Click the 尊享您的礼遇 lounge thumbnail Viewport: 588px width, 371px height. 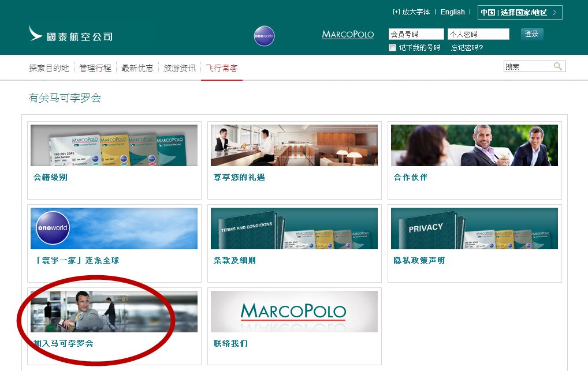pos(294,145)
